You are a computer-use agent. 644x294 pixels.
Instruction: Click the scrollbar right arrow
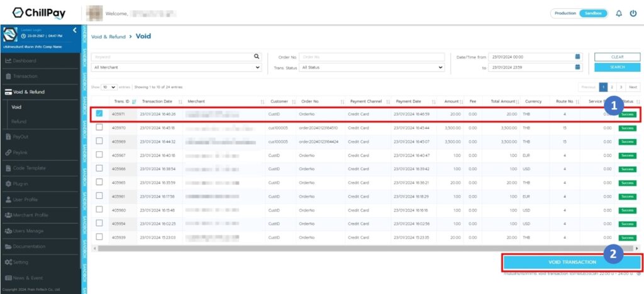(x=637, y=249)
